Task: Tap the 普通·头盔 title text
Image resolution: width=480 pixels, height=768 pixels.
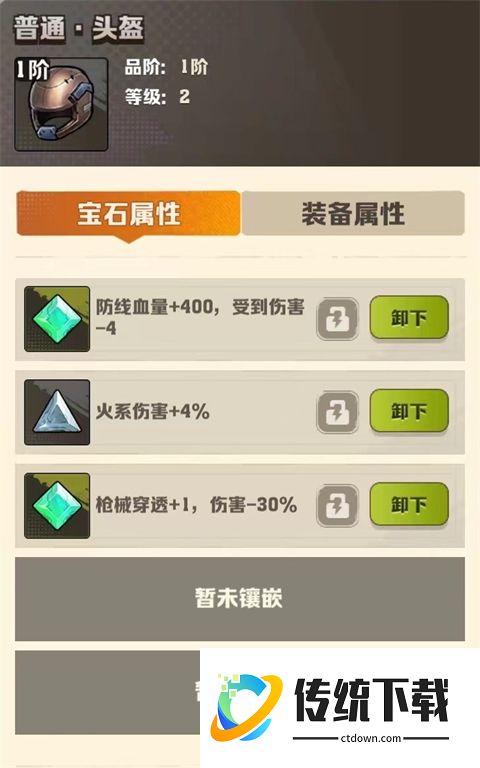Action: click(78, 27)
